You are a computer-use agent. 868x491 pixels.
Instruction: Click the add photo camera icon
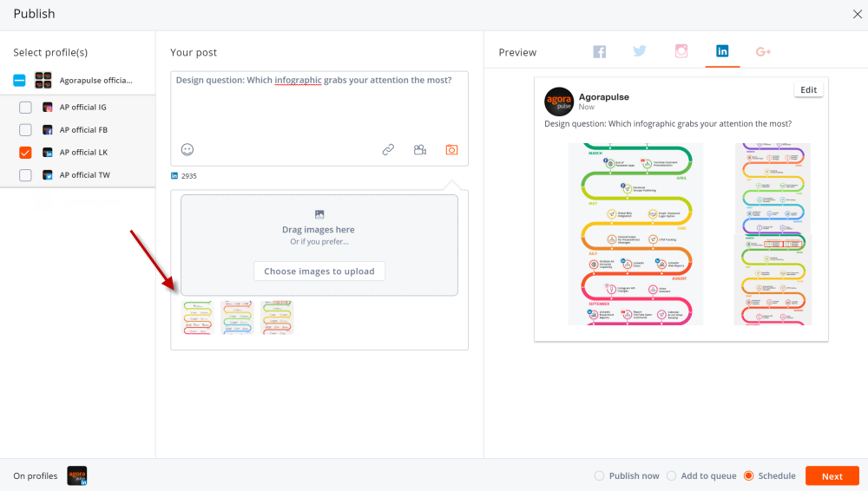pos(451,149)
